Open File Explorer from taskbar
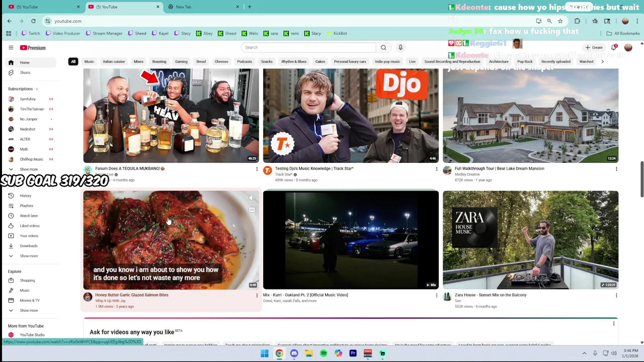This screenshot has height=362, width=644. pyautogui.click(x=308, y=353)
